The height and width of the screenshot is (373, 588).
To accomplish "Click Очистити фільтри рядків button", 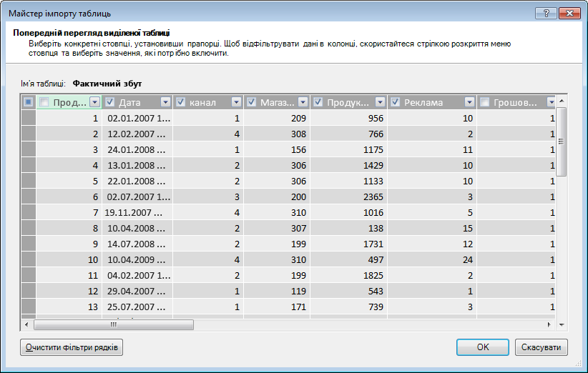I will pos(72,347).
